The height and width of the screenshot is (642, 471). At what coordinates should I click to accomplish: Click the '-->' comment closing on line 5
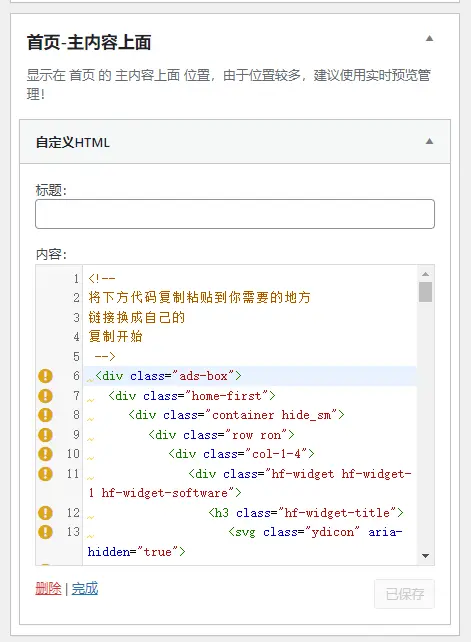[105, 356]
